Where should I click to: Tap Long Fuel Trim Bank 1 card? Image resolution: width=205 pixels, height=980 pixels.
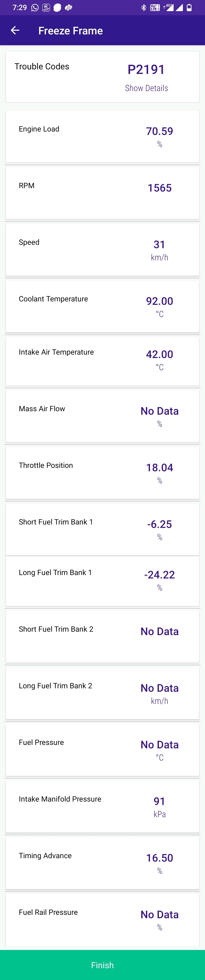102,581
